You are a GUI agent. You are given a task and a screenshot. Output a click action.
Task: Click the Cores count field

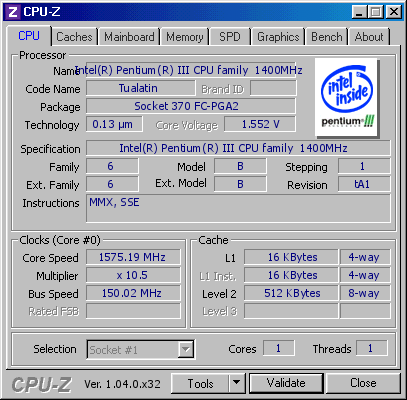(279, 349)
